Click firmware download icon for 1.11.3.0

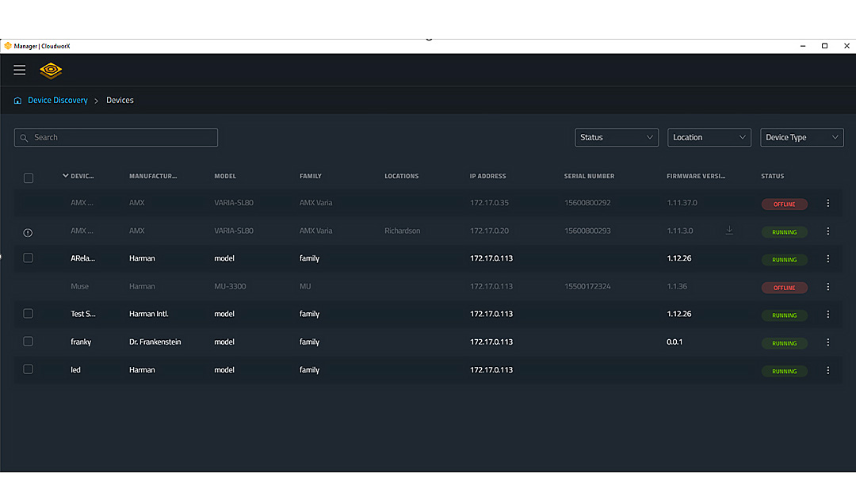729,231
